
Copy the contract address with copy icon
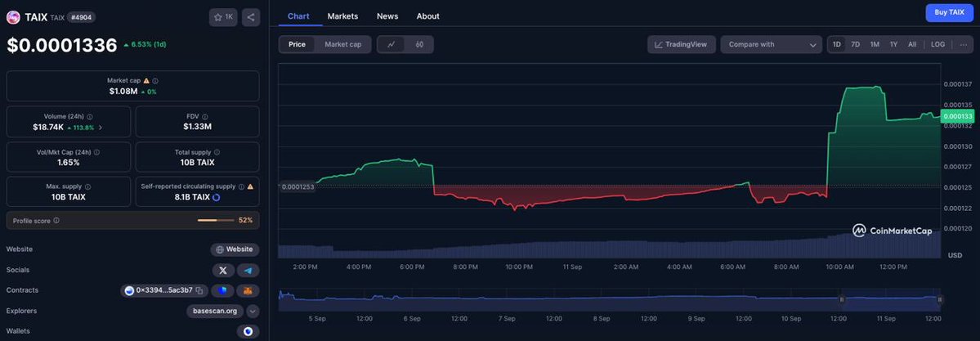point(199,290)
